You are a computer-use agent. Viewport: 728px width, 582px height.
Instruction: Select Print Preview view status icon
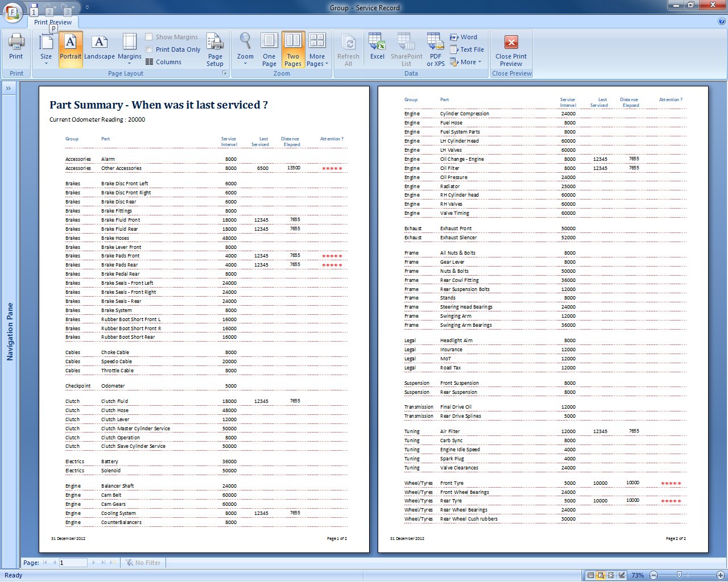click(x=601, y=575)
